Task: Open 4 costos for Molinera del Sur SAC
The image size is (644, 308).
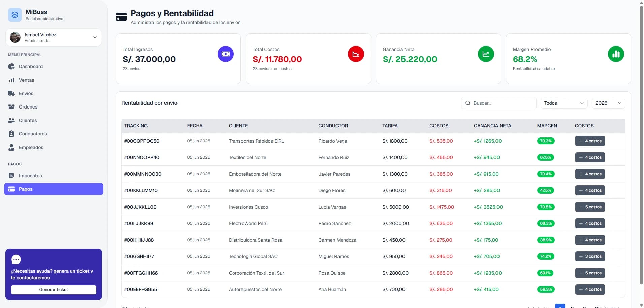Action: coord(590,190)
